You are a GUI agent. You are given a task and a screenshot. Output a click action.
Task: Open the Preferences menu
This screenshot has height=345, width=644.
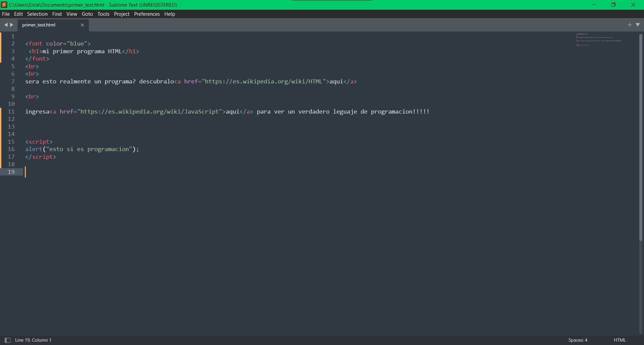click(x=147, y=14)
